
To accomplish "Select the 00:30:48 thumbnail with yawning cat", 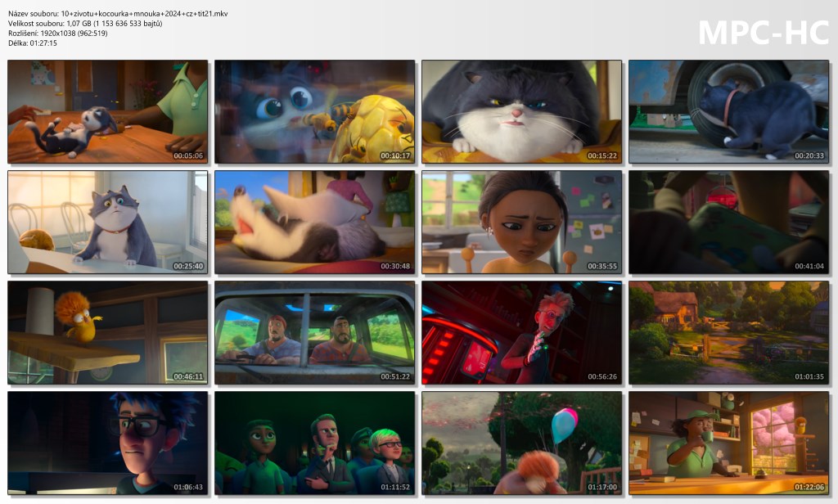I will pyautogui.click(x=315, y=222).
